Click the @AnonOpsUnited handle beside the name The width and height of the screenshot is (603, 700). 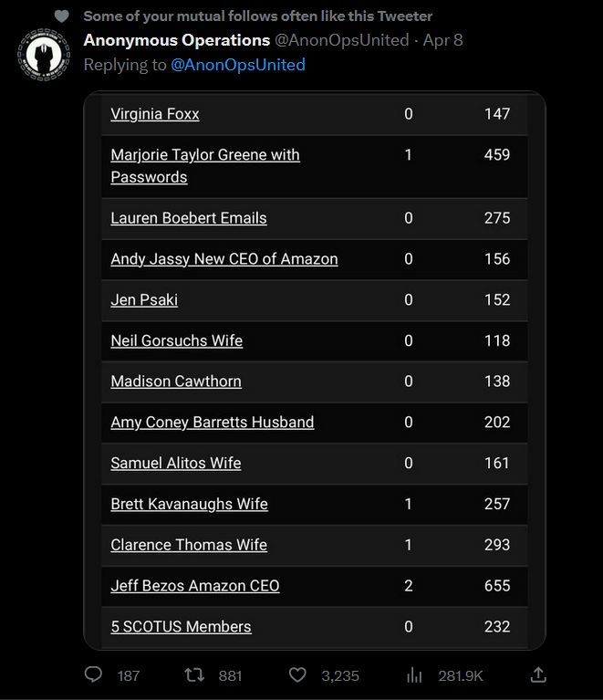click(x=342, y=40)
